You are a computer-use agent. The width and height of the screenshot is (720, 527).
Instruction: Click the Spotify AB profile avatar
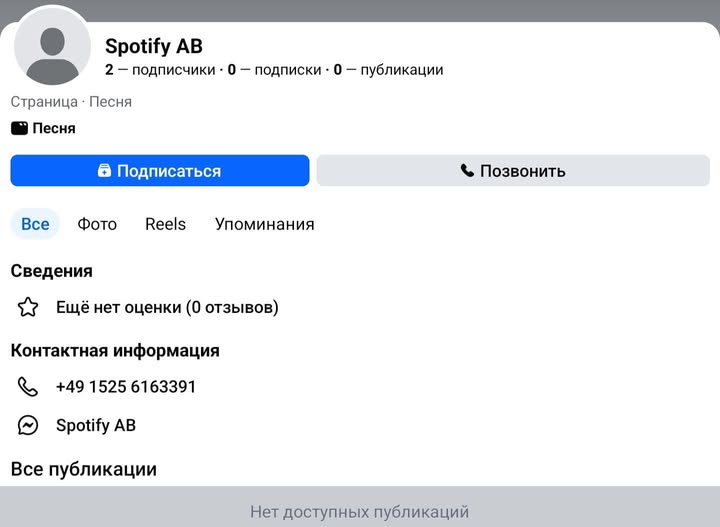click(x=52, y=52)
